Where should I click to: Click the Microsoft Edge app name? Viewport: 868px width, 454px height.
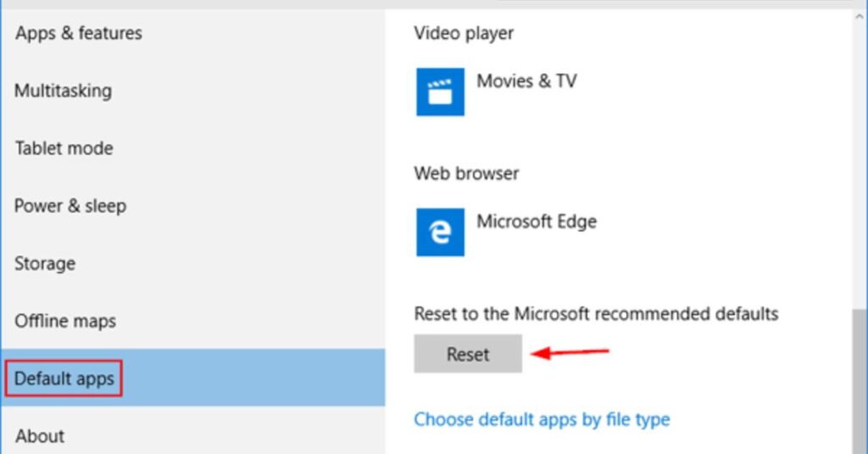(537, 222)
